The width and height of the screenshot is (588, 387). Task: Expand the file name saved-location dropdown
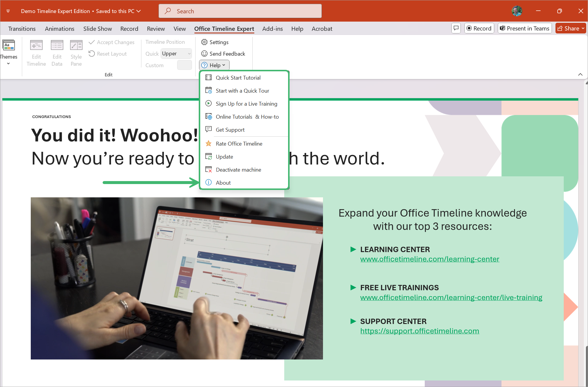(138, 11)
